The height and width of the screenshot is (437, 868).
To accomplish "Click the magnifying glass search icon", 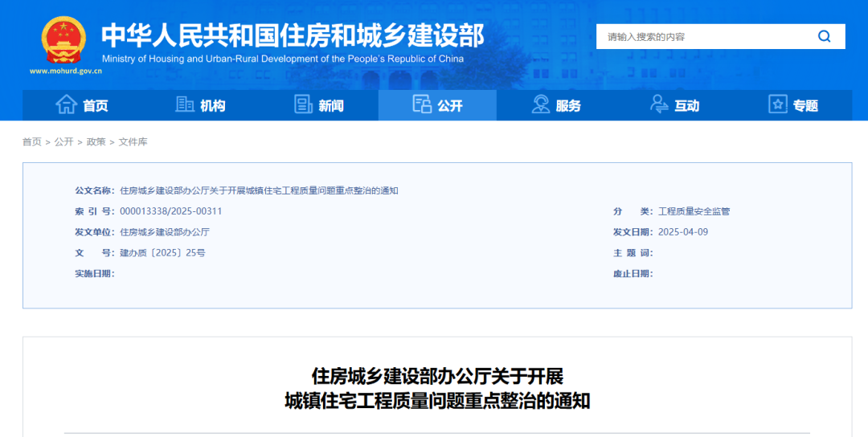I will 824,36.
